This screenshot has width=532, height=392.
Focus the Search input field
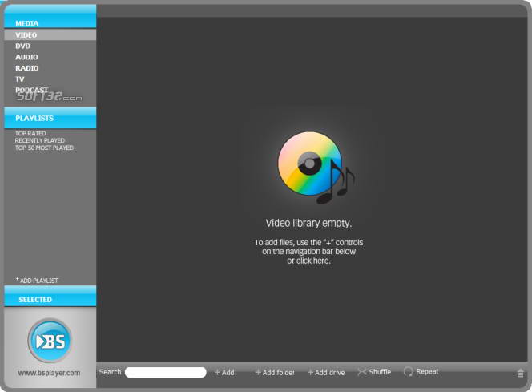tap(166, 372)
